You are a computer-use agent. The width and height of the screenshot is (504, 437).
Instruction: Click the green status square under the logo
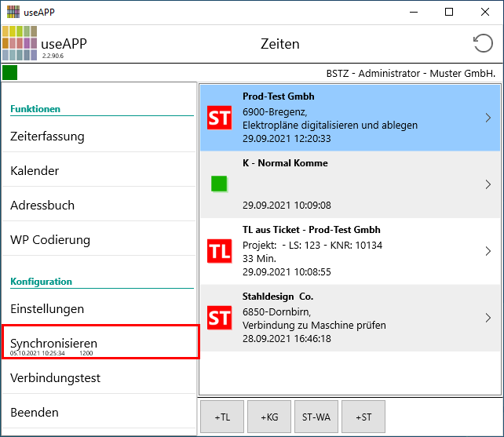9,72
